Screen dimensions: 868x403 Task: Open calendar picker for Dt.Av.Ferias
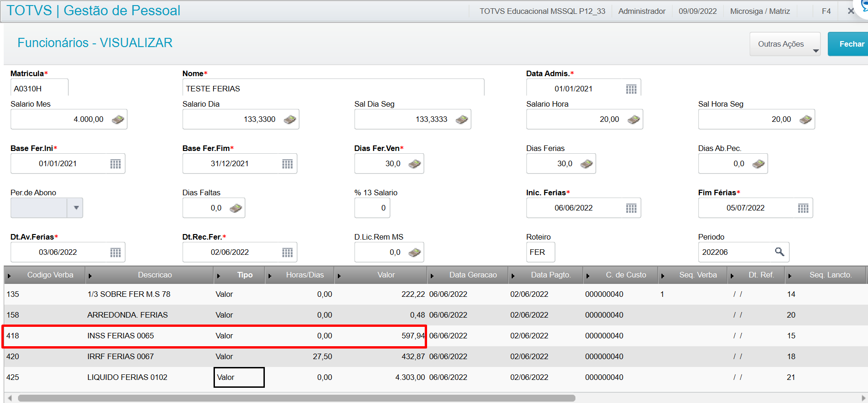point(116,253)
